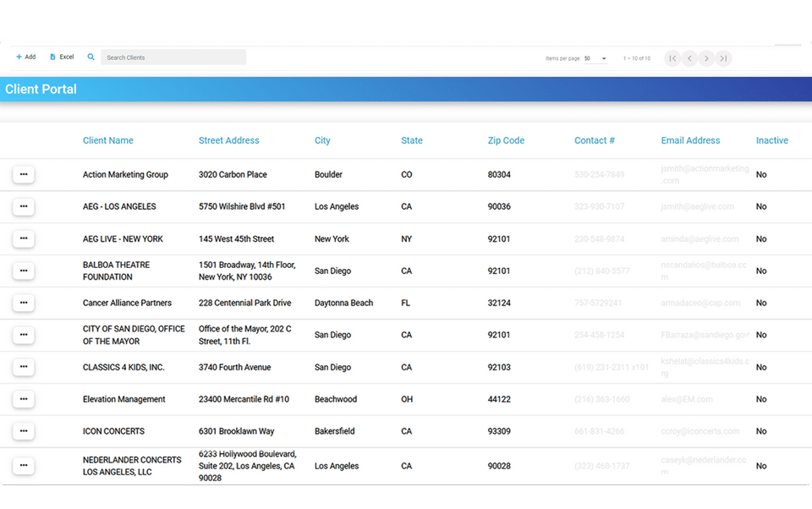The image size is (812, 509).
Task: Go to last page of clients
Action: [723, 58]
